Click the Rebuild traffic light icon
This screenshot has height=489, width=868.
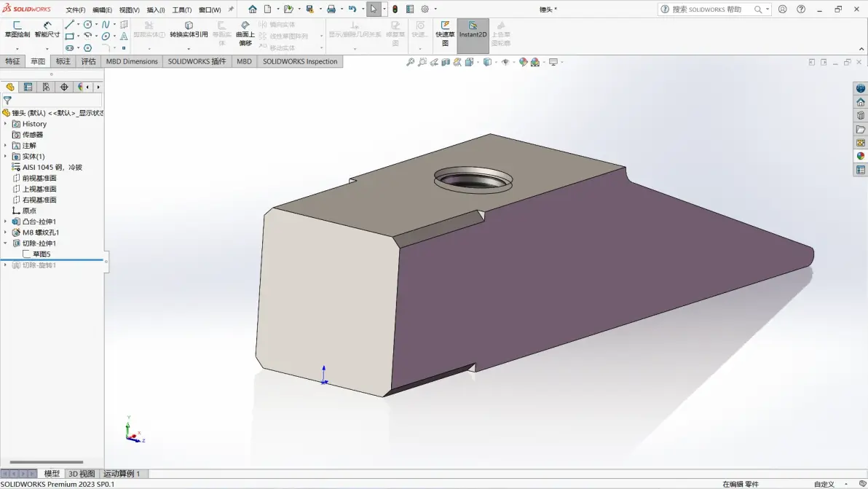click(395, 9)
